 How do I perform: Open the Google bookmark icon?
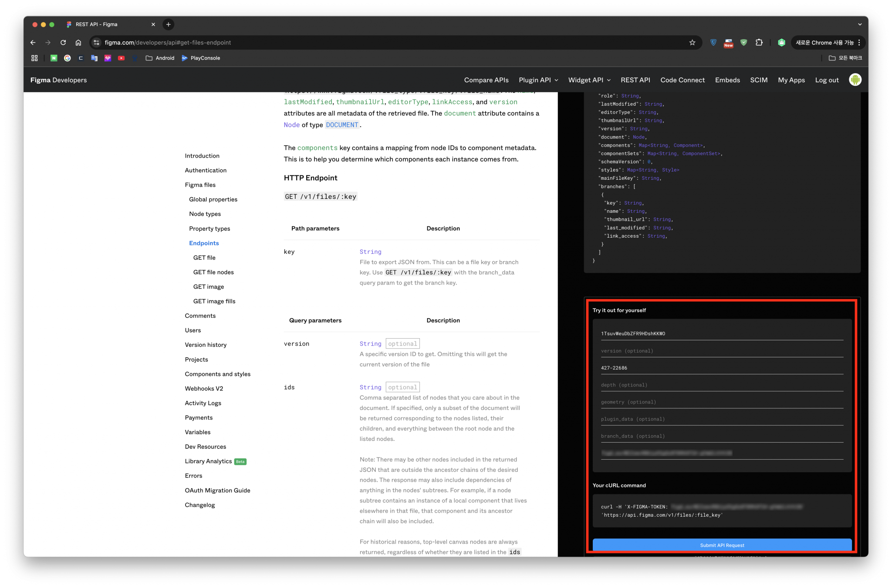(x=67, y=58)
